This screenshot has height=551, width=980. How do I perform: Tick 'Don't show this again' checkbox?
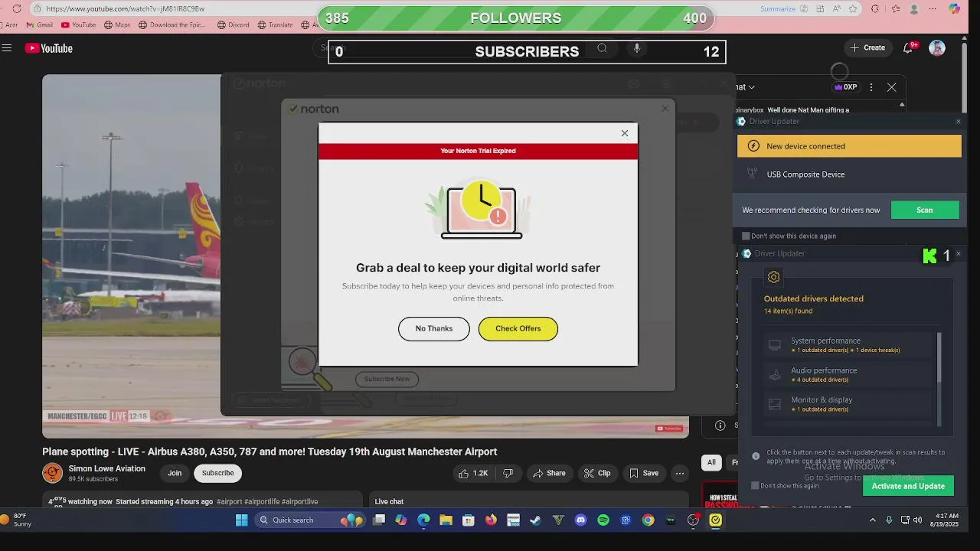click(x=755, y=485)
